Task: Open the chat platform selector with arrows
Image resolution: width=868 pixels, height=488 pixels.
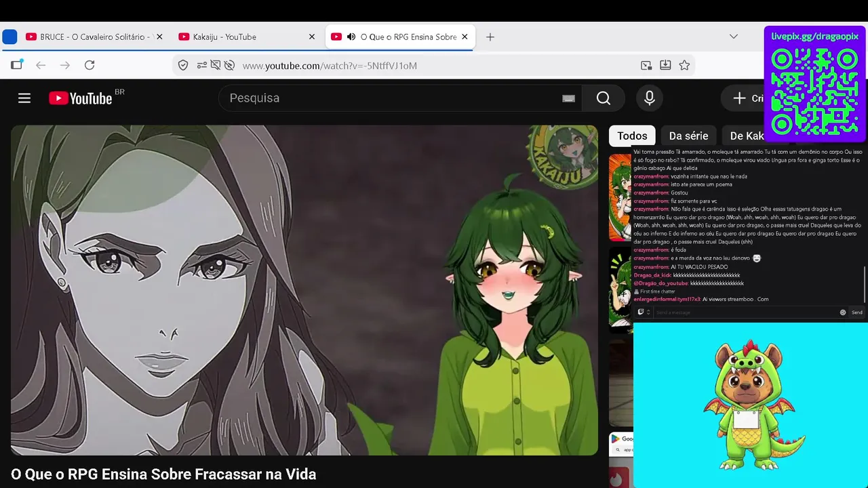Action: pos(644,312)
